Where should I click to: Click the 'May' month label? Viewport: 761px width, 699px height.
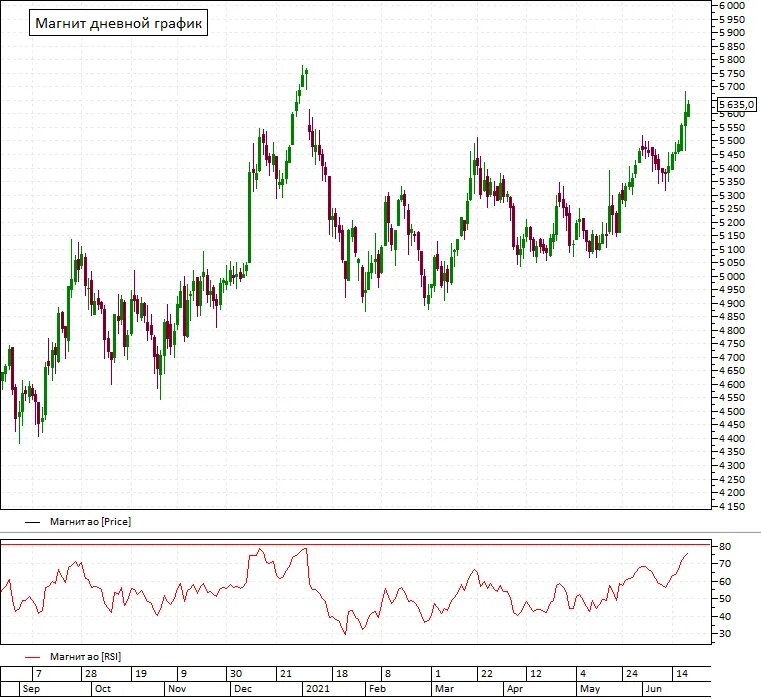point(590,689)
